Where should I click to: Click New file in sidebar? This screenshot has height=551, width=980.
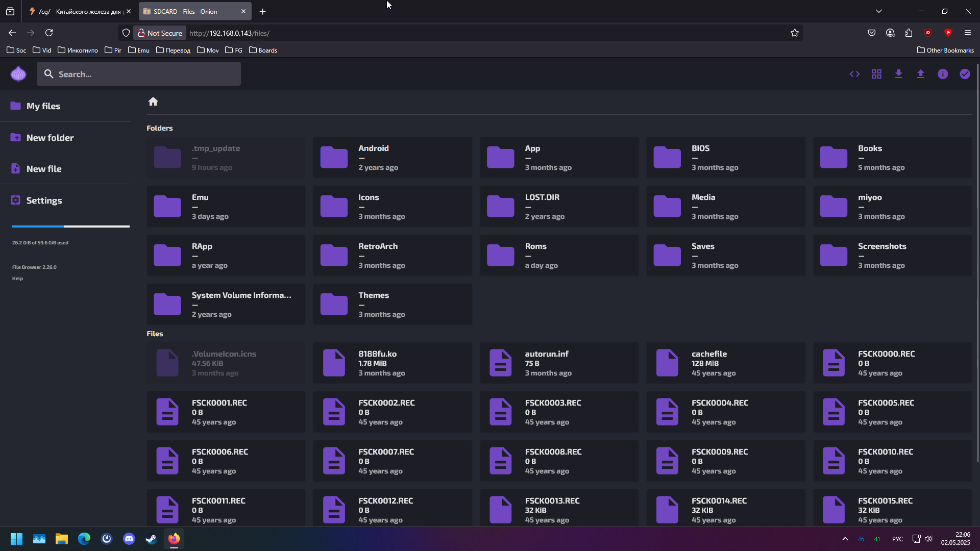pos(44,169)
